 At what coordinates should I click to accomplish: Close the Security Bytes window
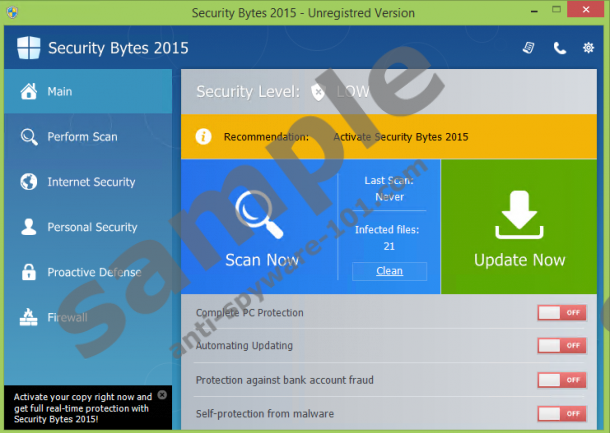pyautogui.click(x=586, y=9)
